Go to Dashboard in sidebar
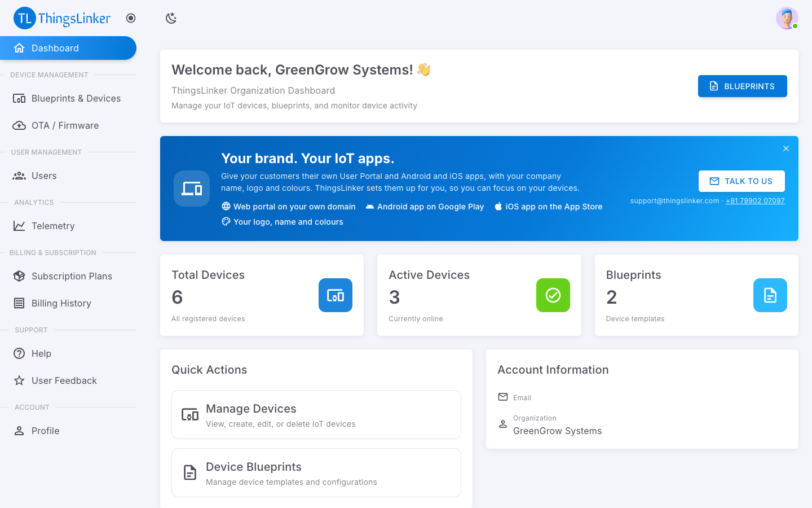812x508 pixels. pyautogui.click(x=68, y=48)
